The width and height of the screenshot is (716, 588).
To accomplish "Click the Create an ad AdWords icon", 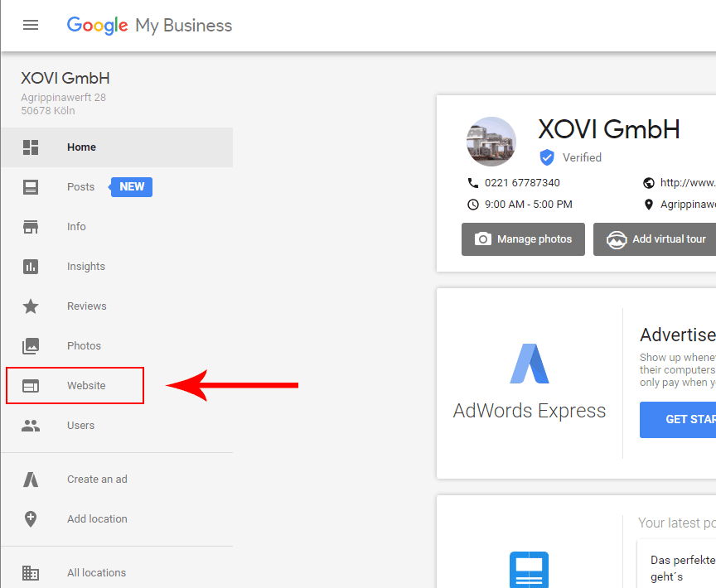I will (31, 480).
